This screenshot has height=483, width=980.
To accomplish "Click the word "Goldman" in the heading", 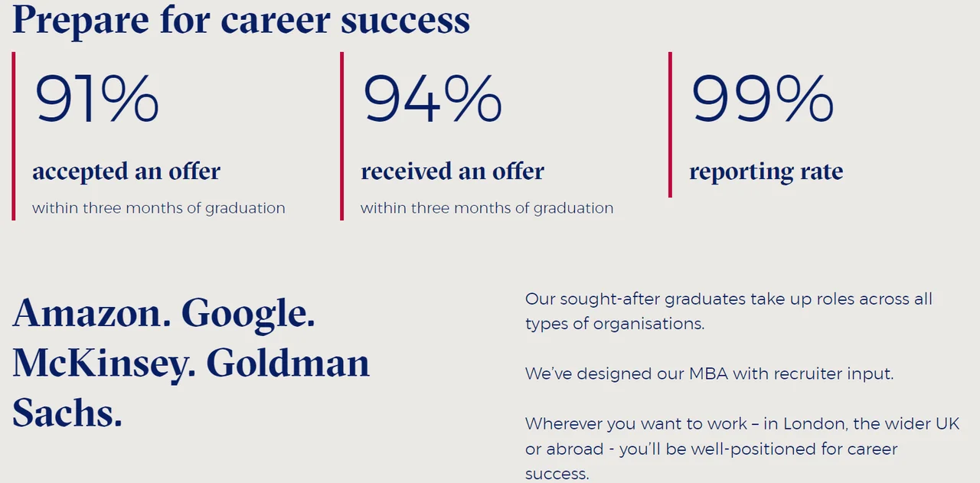I will (288, 364).
